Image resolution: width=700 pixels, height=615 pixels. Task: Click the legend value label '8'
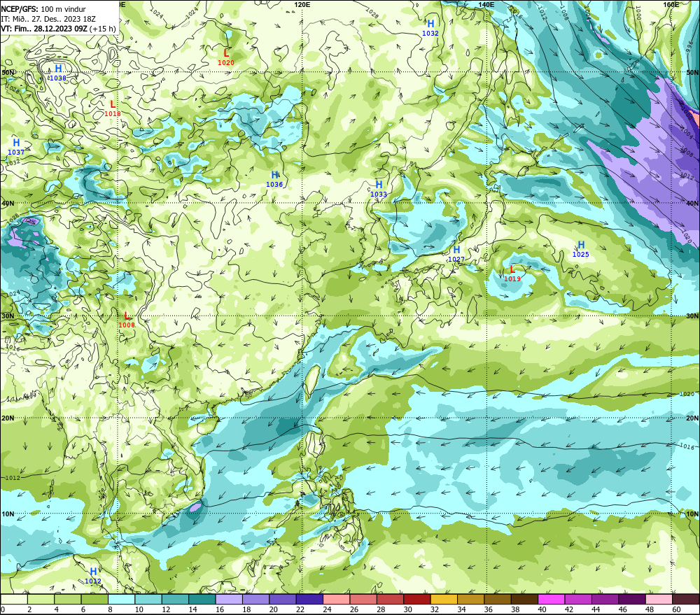tap(111, 609)
